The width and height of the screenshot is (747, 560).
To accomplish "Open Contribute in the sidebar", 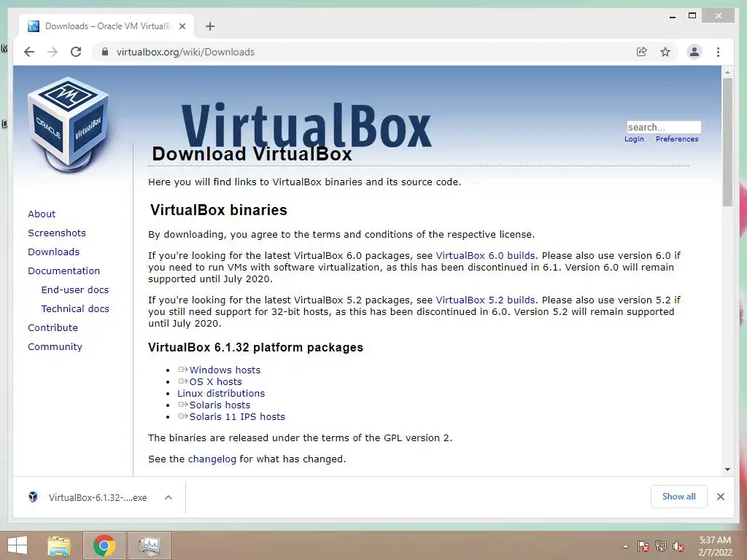I will pos(53,328).
